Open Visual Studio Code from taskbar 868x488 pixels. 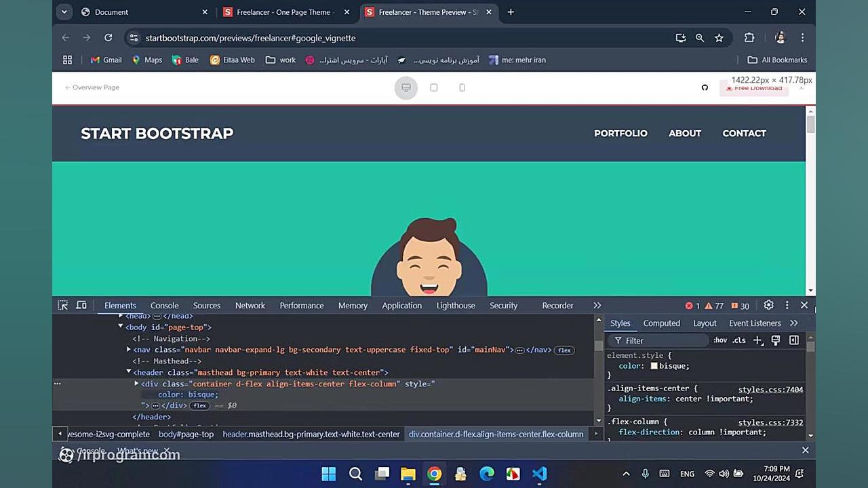click(539, 474)
